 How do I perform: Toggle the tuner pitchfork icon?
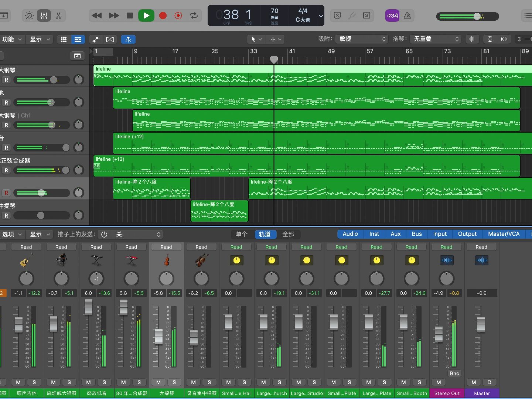coord(352,16)
